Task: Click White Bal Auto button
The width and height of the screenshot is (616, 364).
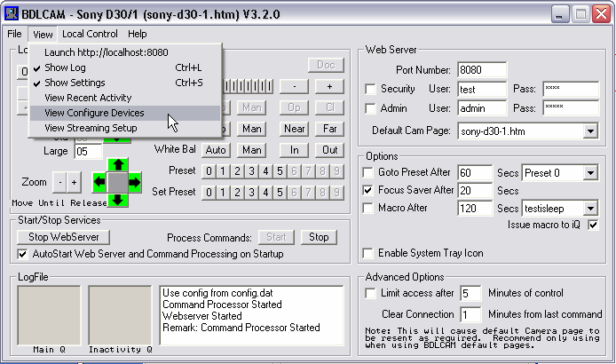Action: coord(216,150)
